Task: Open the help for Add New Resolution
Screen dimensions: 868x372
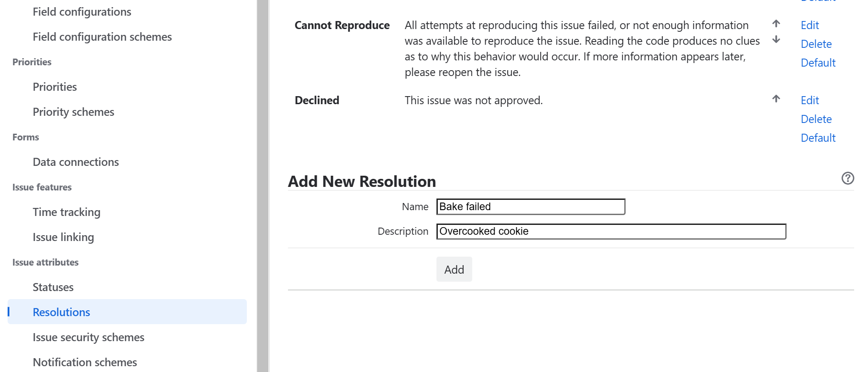Action: [x=847, y=178]
